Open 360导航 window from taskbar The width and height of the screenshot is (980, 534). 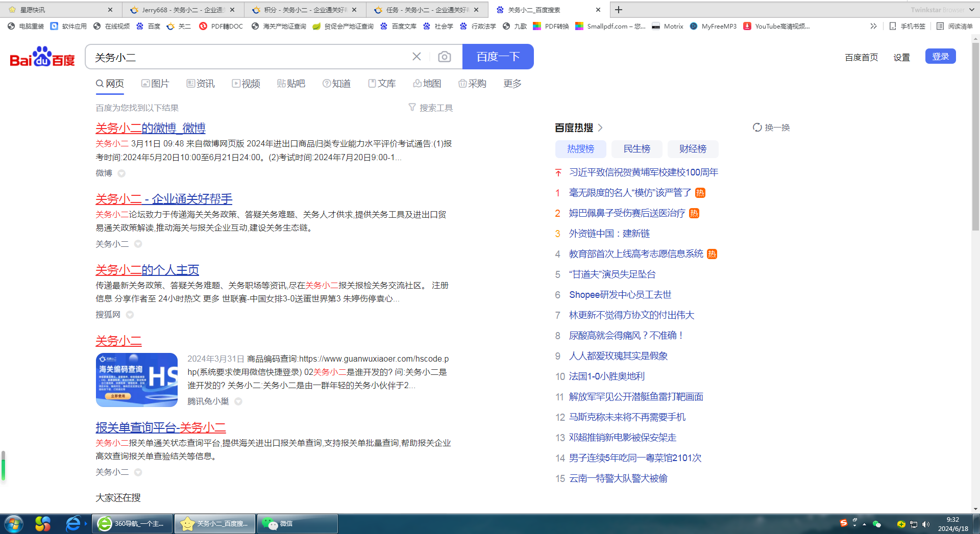click(x=133, y=524)
